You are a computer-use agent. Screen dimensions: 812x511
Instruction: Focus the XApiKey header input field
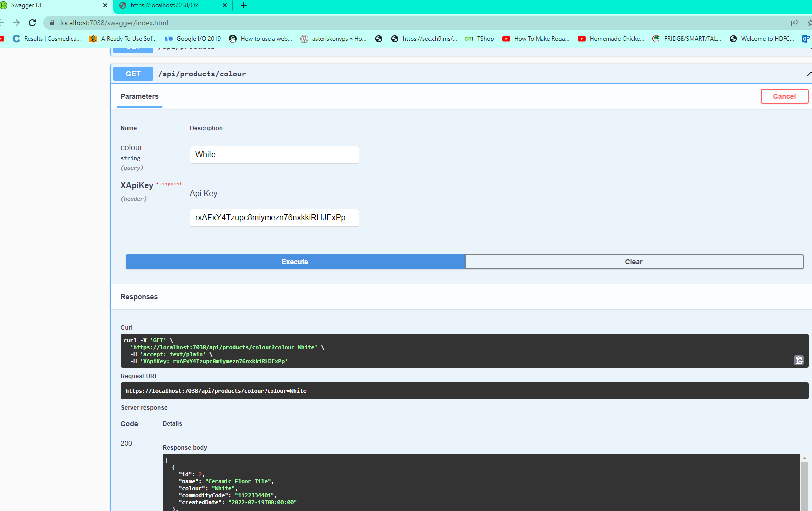pyautogui.click(x=274, y=218)
